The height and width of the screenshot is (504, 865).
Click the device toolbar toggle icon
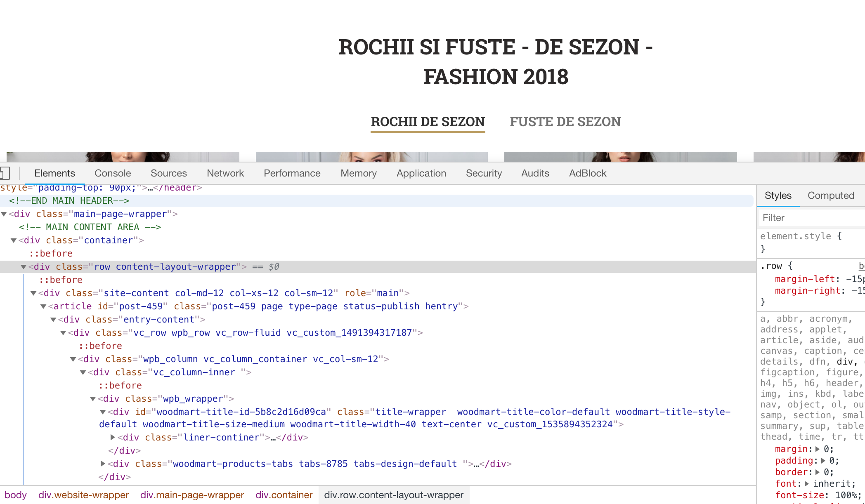pyautogui.click(x=5, y=173)
